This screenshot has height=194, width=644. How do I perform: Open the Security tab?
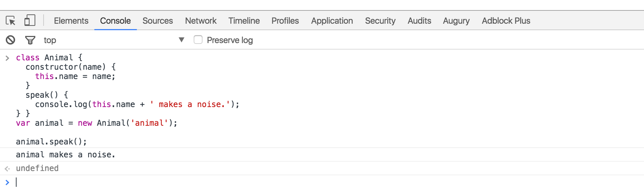coord(380,21)
